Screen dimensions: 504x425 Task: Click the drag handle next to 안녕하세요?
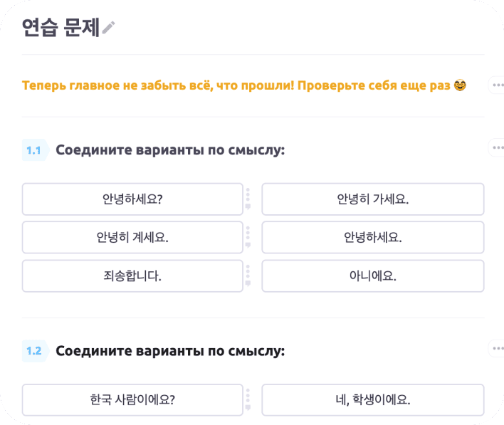point(248,199)
